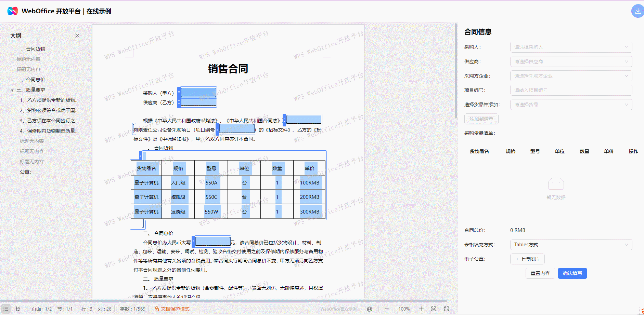Select outline item 3、乙方须在本合同签订之
This screenshot has width=644, height=315.
(x=49, y=121)
